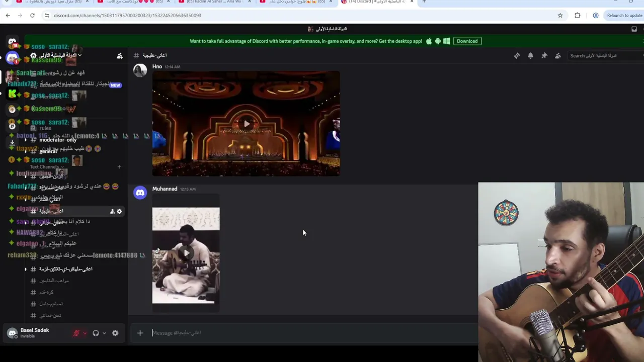
Task: Create a channel with the plus icon
Action: tap(119, 167)
